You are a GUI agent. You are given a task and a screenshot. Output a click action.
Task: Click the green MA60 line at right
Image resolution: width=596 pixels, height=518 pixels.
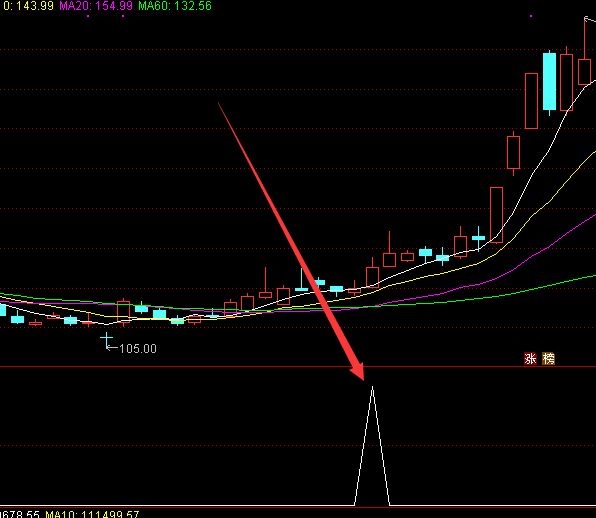pos(570,280)
